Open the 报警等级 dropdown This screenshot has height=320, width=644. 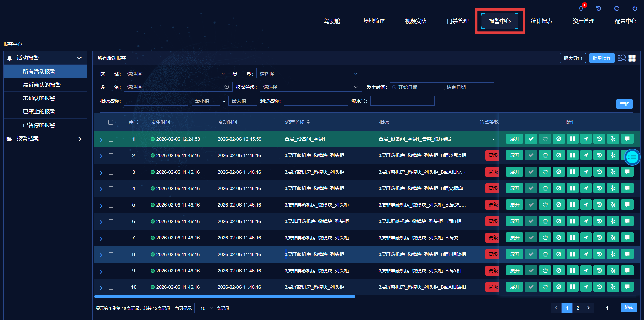click(x=310, y=87)
